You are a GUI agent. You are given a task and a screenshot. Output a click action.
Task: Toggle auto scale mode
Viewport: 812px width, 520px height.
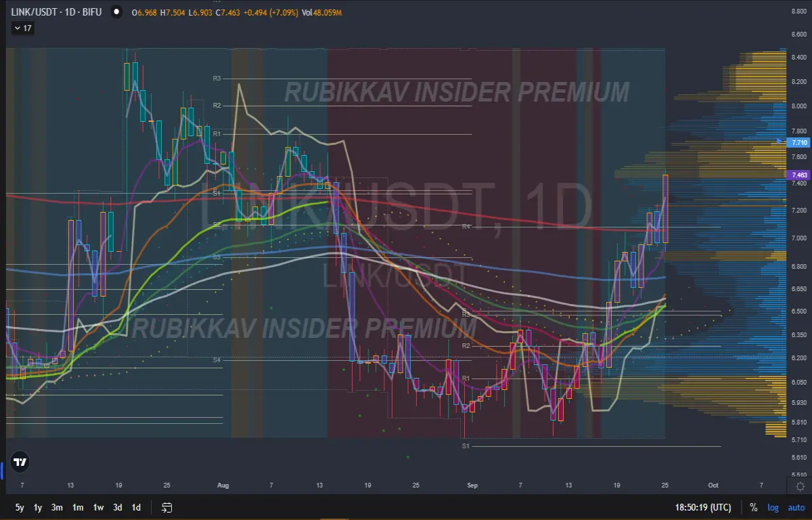click(x=796, y=507)
